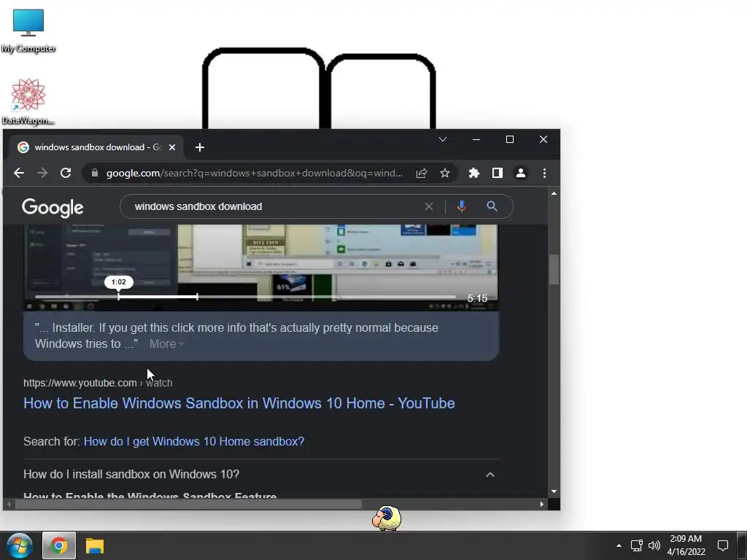Open volume control tray icon
The height and width of the screenshot is (560, 747).
(654, 545)
